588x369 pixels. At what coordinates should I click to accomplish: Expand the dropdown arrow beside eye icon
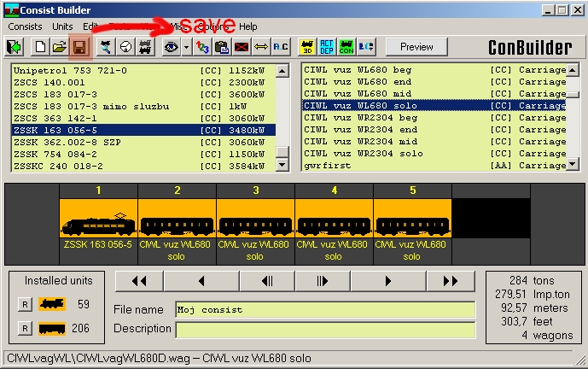(x=185, y=47)
